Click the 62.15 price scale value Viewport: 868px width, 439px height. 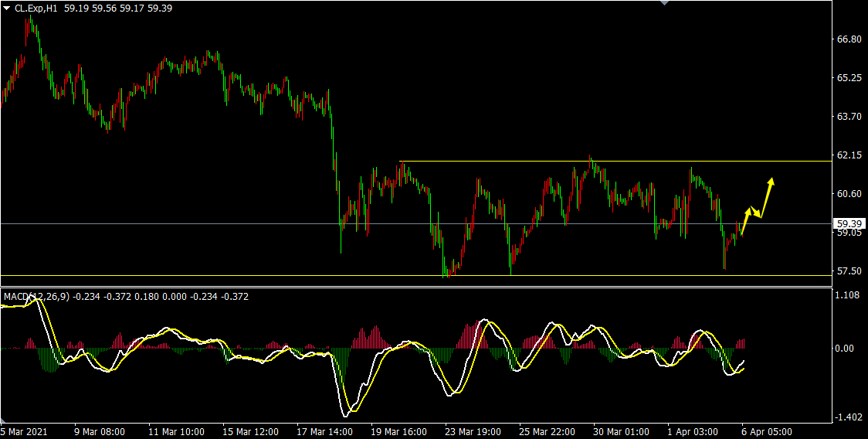click(849, 155)
